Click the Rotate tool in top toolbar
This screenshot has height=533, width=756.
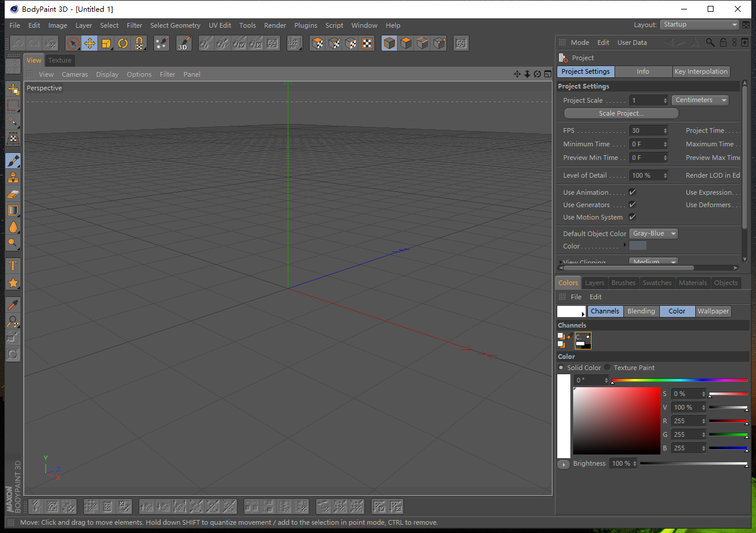tap(123, 43)
